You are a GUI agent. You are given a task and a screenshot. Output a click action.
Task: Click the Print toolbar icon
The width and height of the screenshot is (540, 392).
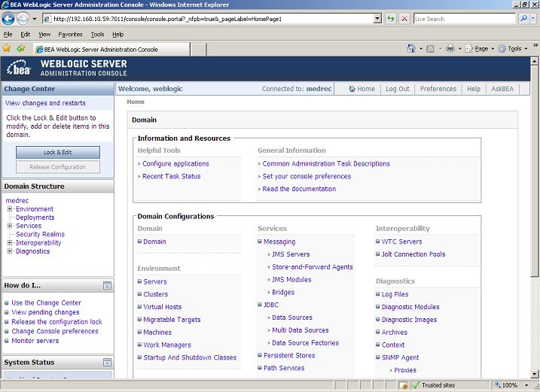[x=450, y=48]
